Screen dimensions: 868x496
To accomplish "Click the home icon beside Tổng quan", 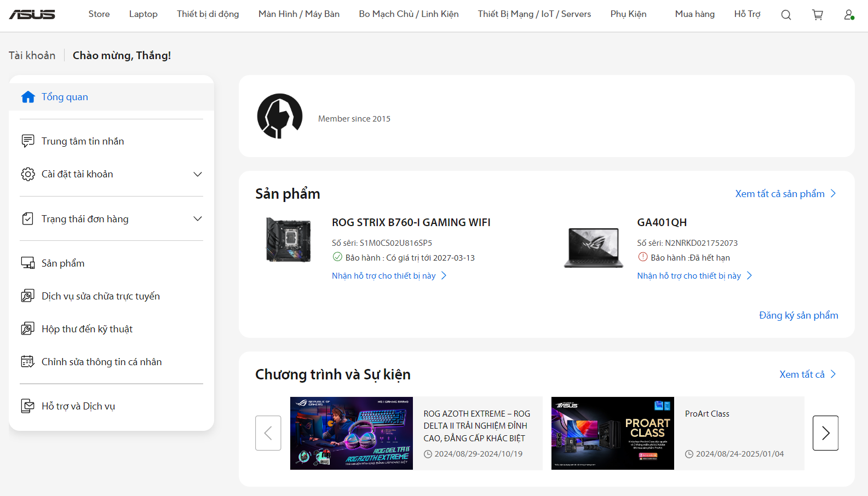I will point(28,97).
